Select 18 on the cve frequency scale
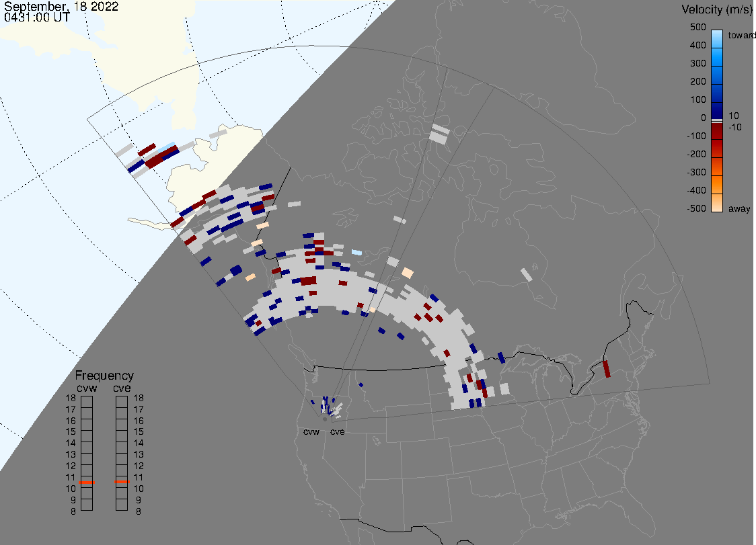This screenshot has height=545, width=756. pos(139,398)
